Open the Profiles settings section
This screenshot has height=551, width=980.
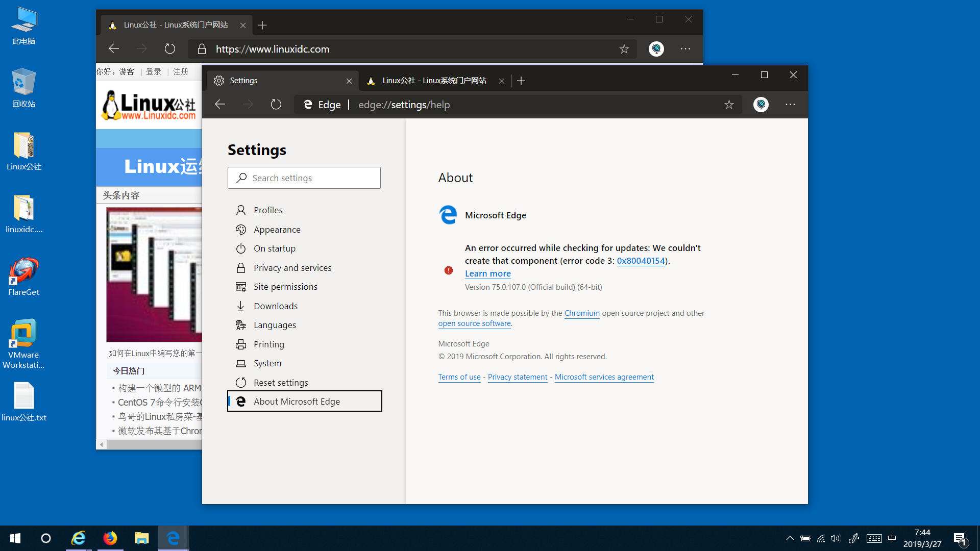[304, 210]
